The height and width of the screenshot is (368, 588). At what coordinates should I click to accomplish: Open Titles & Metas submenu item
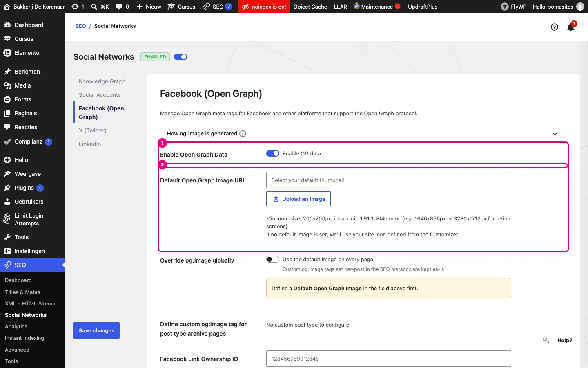point(22,292)
